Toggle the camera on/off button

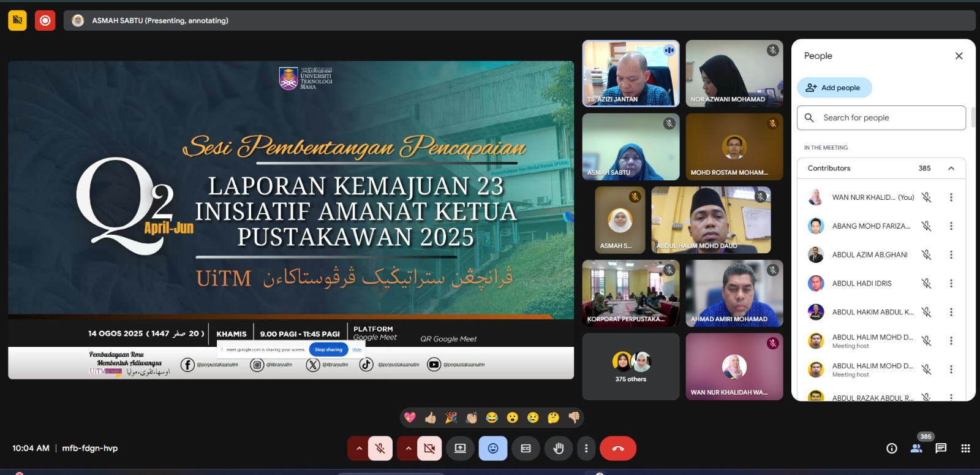[429, 449]
